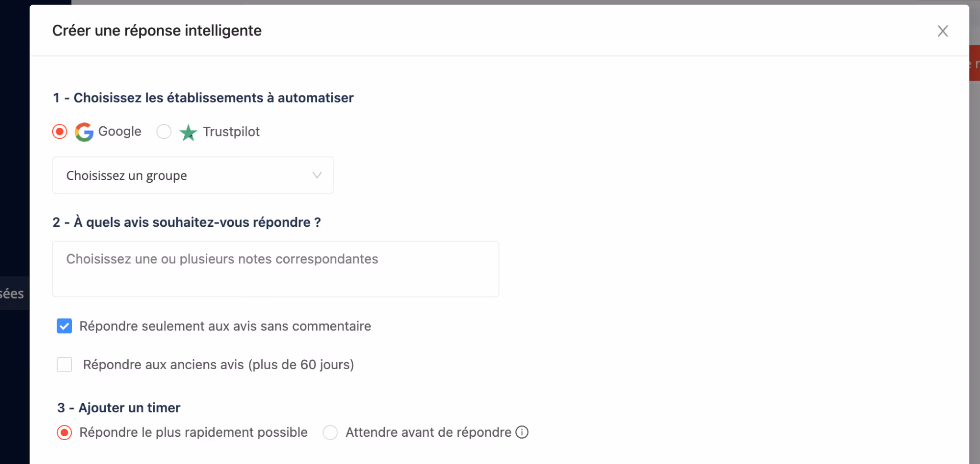
Task: Uncheck Répondre seulement aux avis sans commentaire
Action: point(65,326)
